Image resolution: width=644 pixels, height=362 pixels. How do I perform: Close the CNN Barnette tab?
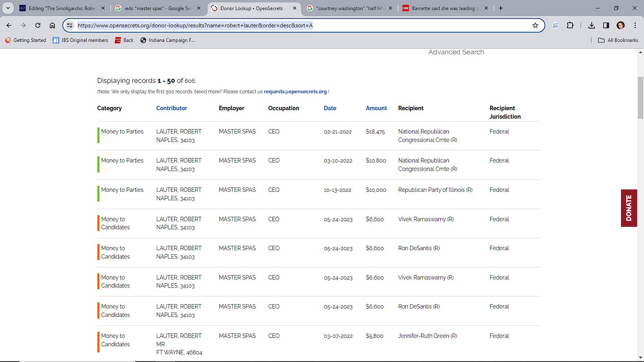click(x=486, y=8)
